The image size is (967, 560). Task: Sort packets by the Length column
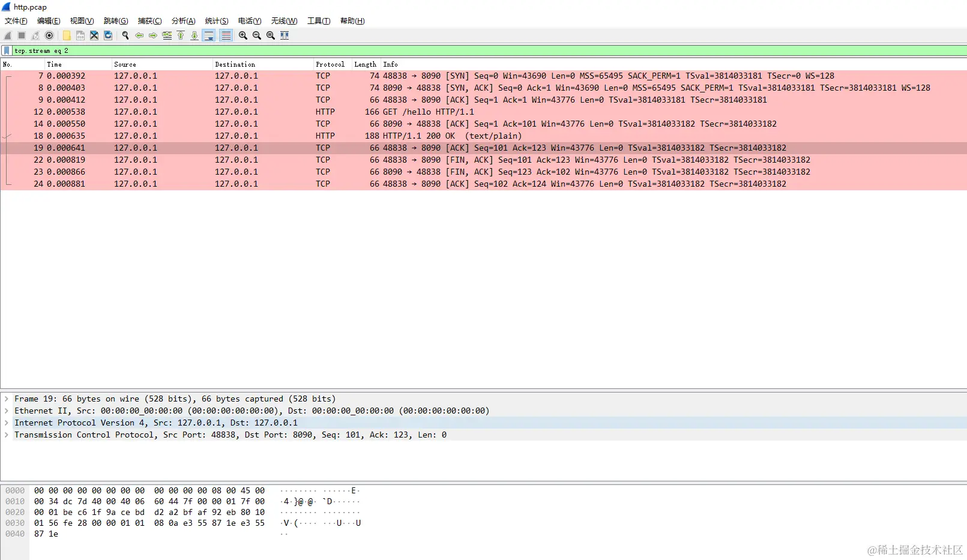366,64
